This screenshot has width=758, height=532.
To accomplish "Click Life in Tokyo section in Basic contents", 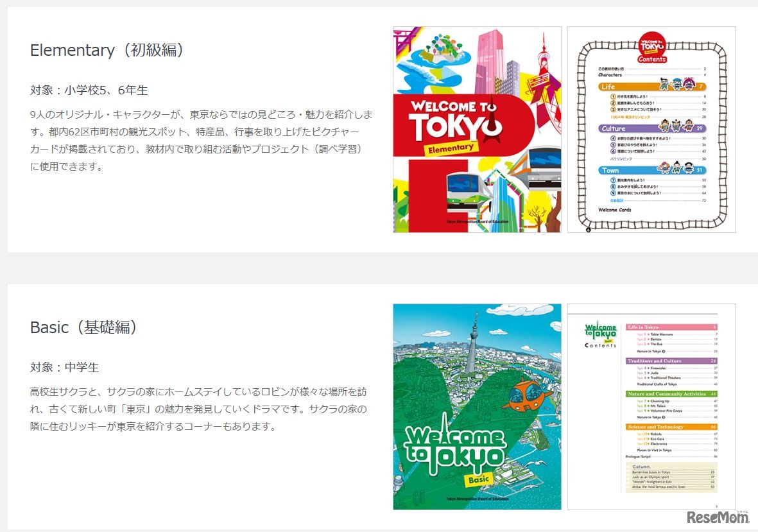I will click(x=671, y=327).
